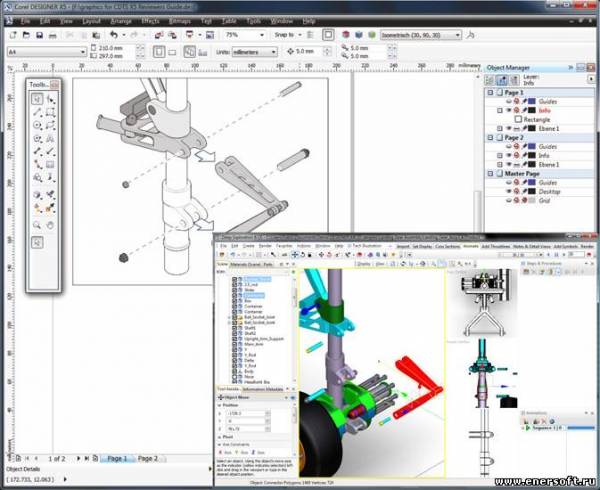Click the New document icon
Screen dimensions: 600x490
point(13,35)
